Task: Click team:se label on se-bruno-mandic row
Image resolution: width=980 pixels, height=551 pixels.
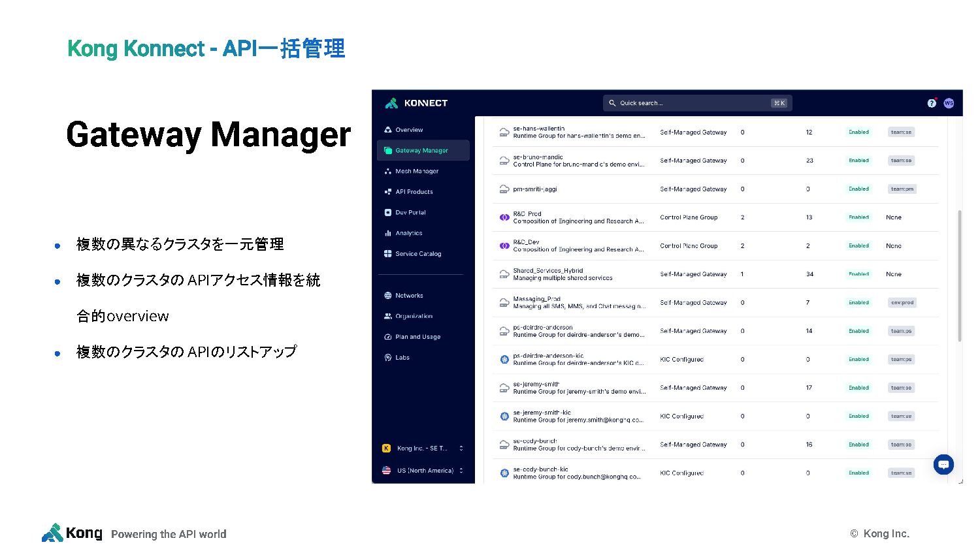Action: pyautogui.click(x=901, y=161)
